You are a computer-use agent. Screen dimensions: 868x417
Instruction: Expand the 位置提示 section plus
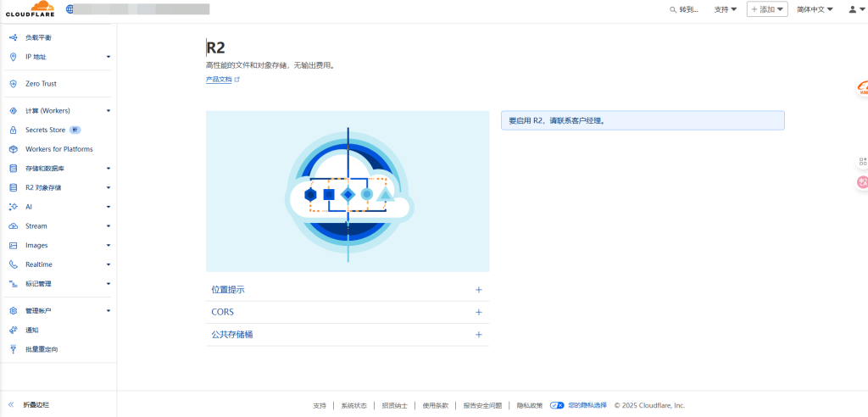479,290
